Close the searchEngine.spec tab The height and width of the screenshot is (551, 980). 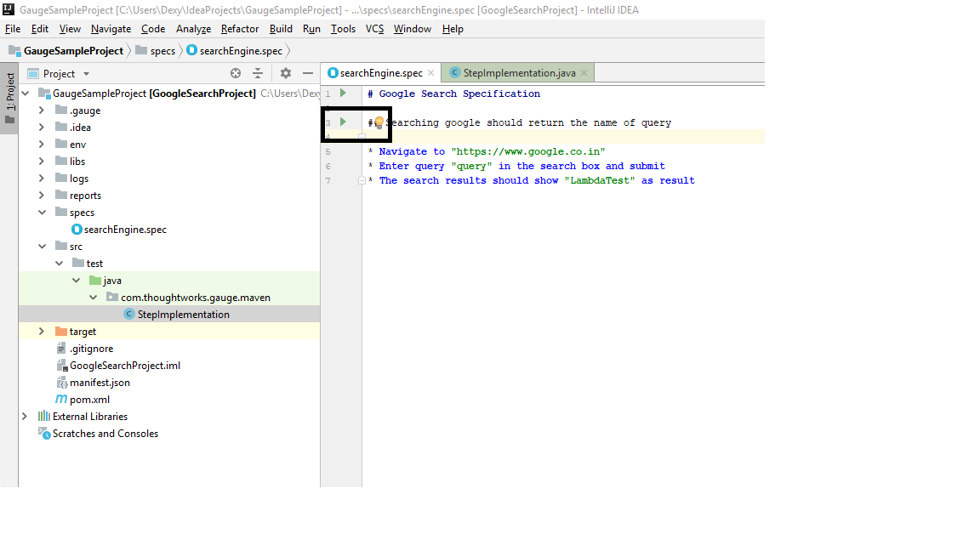(431, 73)
